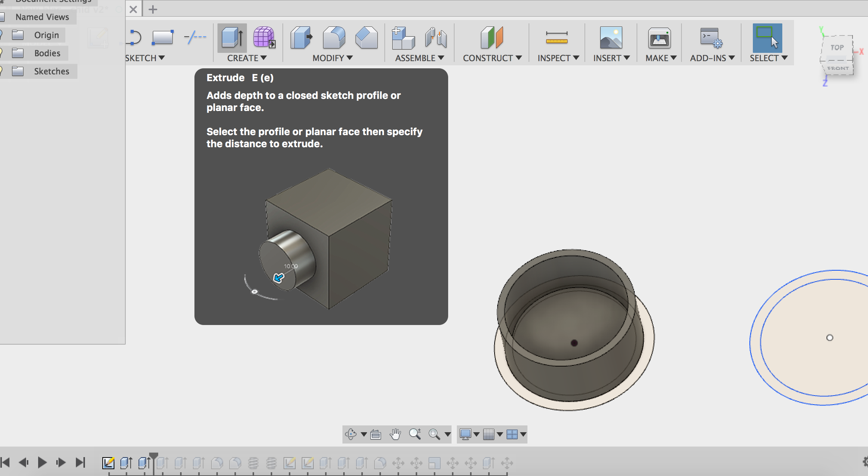This screenshot has width=868, height=476.
Task: Select the square scale feature in timeline
Action: tap(435, 463)
